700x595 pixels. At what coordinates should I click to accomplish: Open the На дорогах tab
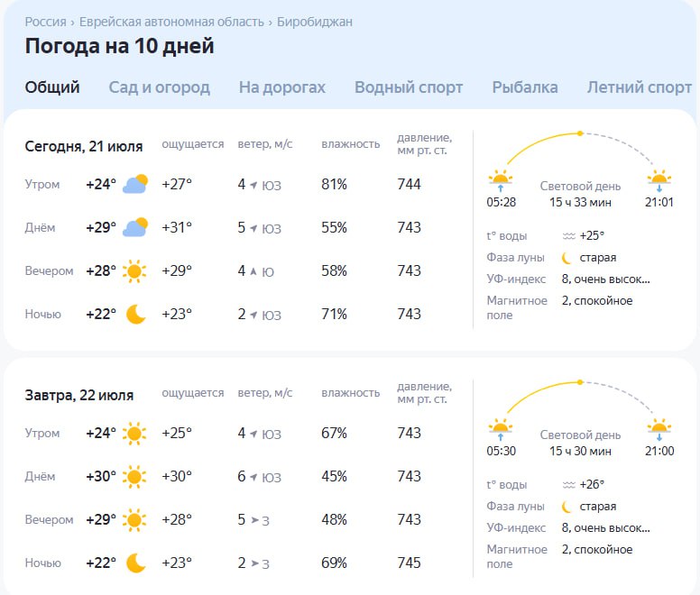coord(282,87)
